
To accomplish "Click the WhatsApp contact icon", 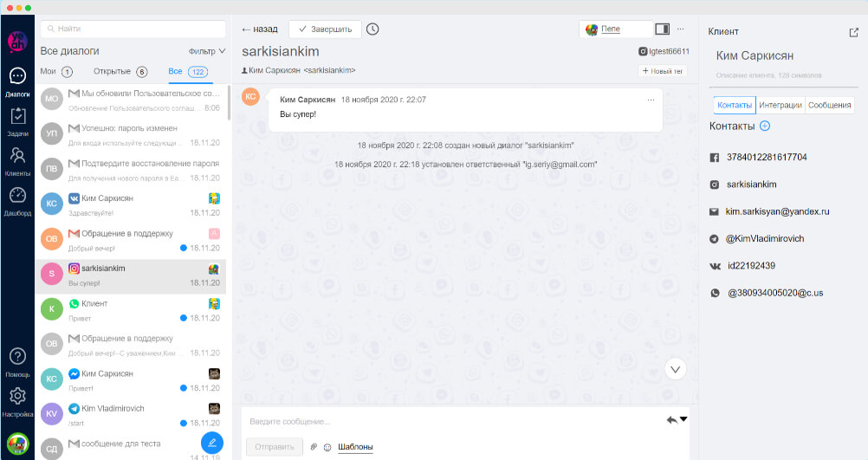I will point(716,294).
